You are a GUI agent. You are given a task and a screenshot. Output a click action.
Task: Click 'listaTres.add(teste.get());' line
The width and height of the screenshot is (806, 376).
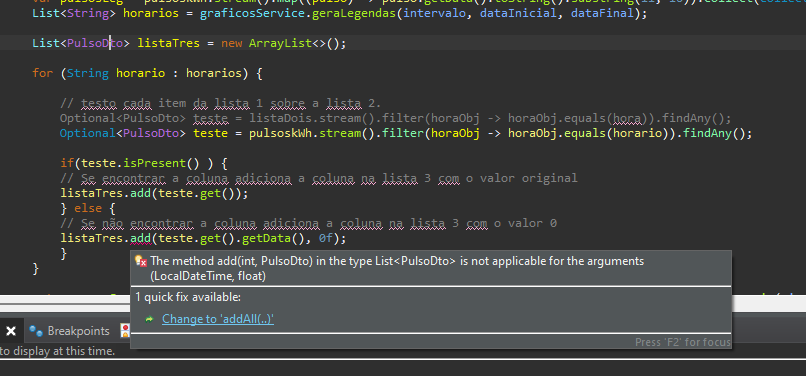pyautogui.click(x=154, y=193)
